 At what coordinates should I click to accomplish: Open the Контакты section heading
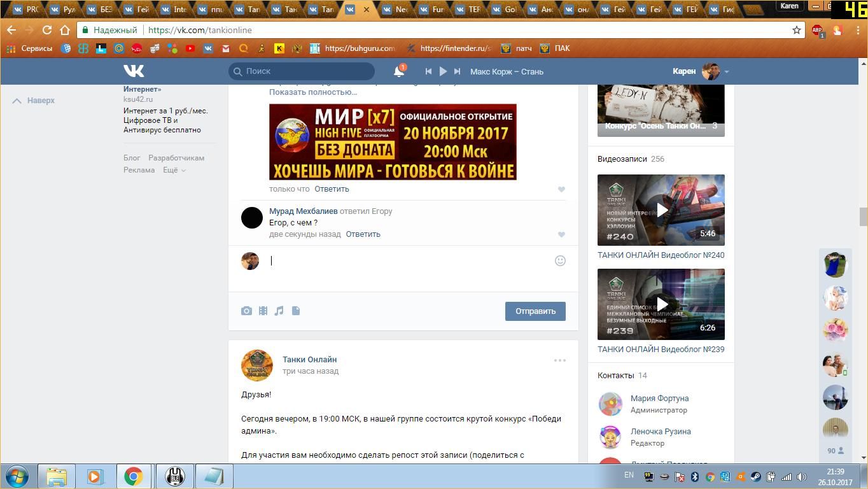[615, 376]
